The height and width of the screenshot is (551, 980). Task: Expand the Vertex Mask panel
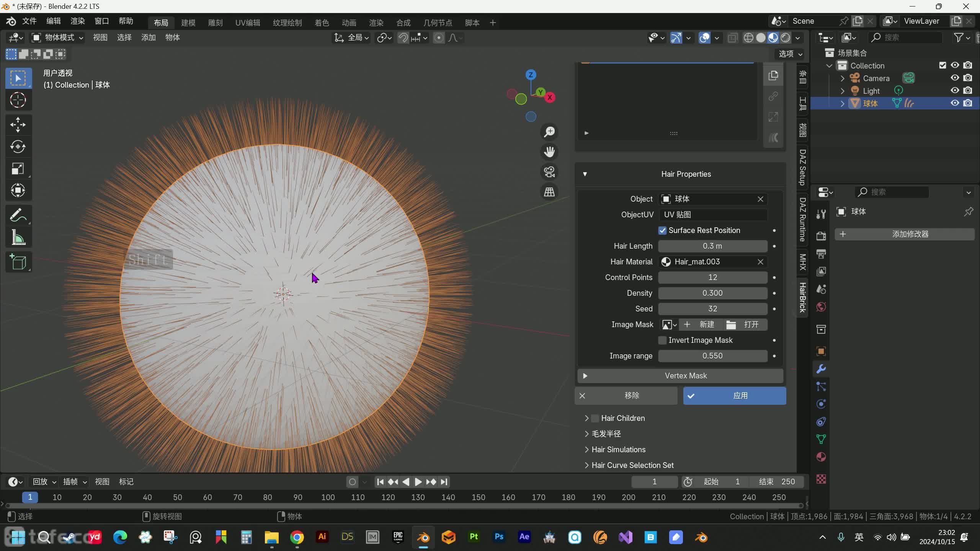click(x=680, y=376)
